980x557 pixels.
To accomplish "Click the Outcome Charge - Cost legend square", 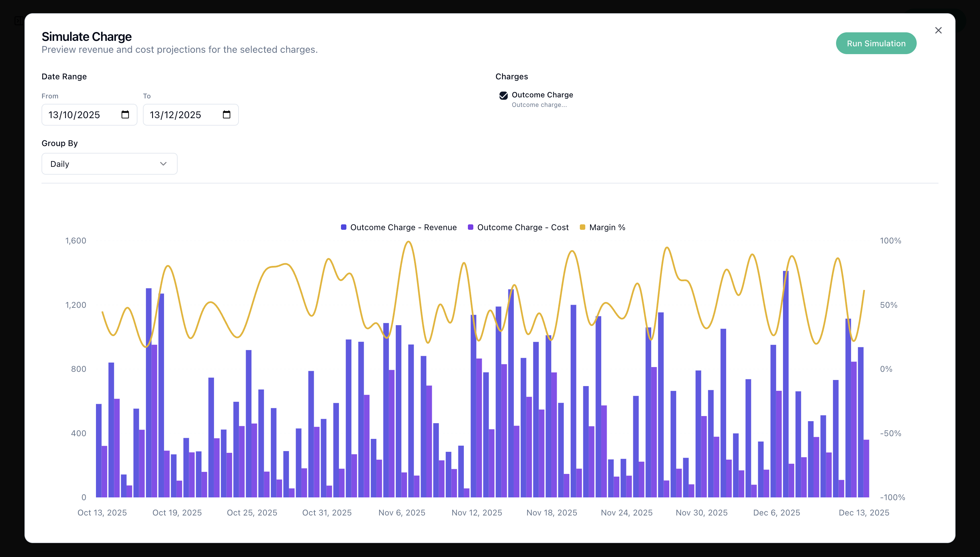I will point(470,227).
